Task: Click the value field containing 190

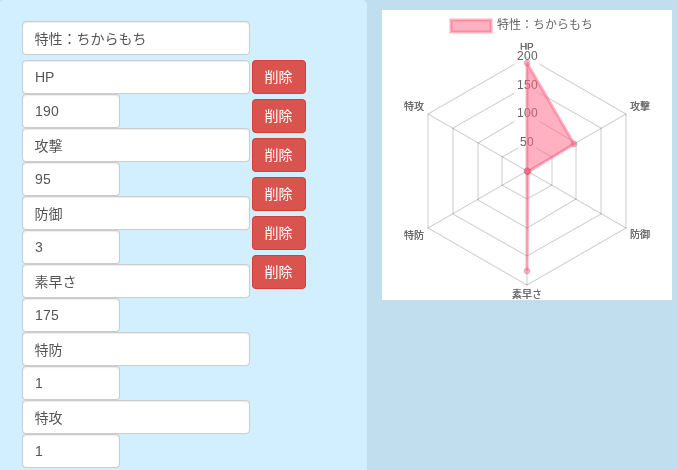Action: [71, 111]
